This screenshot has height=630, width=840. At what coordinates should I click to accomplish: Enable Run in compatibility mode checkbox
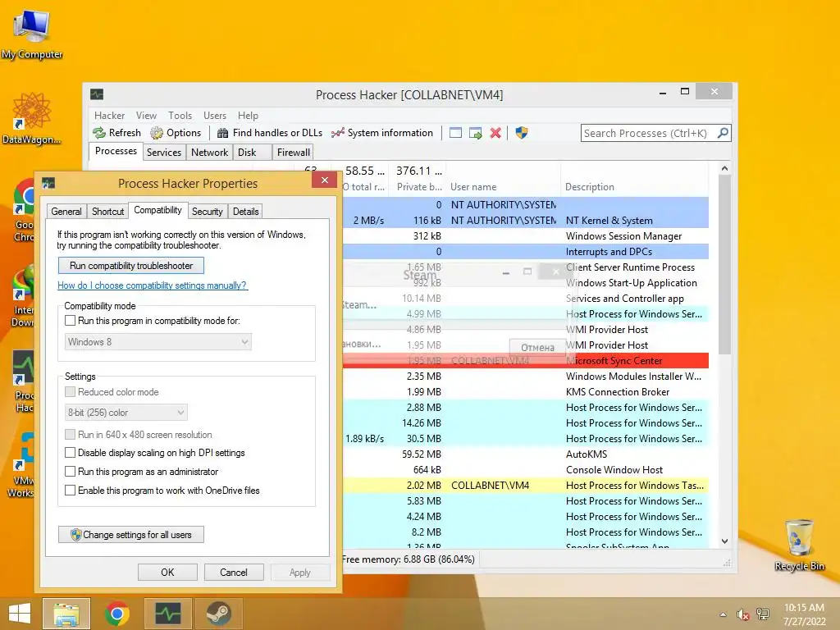(x=70, y=321)
